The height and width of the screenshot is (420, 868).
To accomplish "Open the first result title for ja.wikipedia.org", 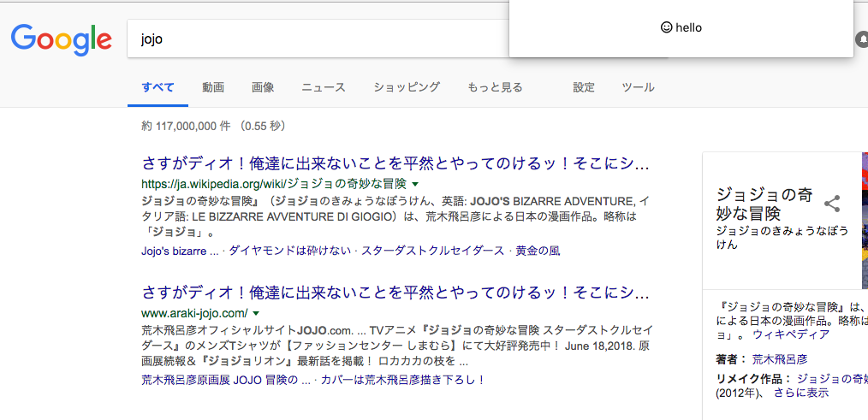I will (395, 164).
